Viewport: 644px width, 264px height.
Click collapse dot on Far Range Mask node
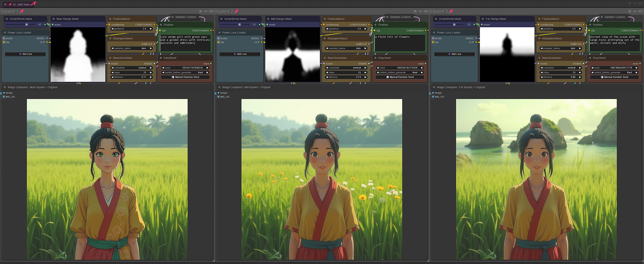(x=483, y=19)
